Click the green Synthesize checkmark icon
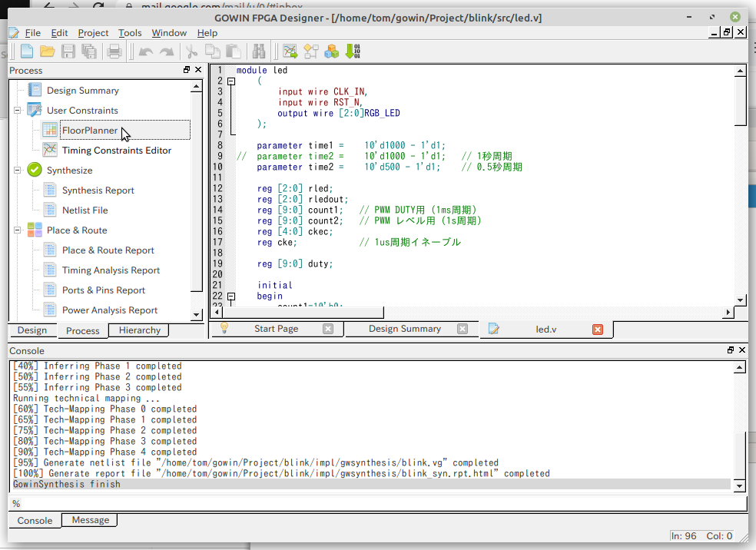The width and height of the screenshot is (756, 550). pyautogui.click(x=35, y=170)
